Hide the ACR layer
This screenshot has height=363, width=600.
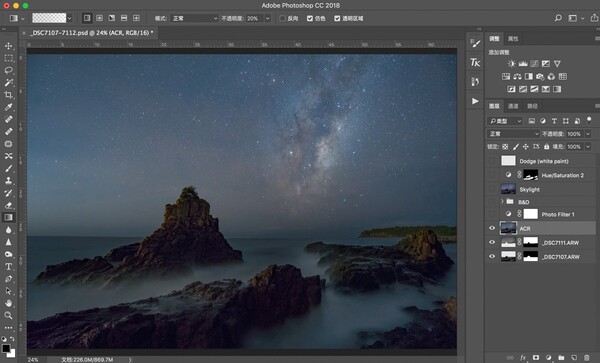[492, 228]
